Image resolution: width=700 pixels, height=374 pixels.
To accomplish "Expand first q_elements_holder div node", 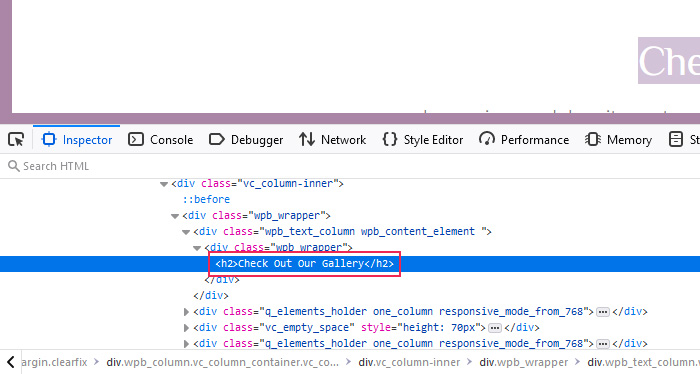I will coord(186,312).
